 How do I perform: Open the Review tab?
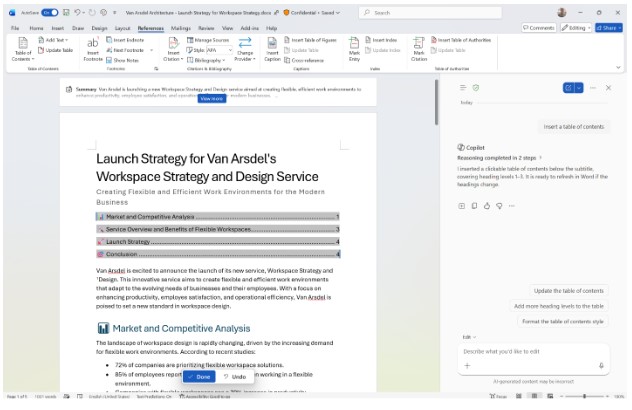pyautogui.click(x=206, y=28)
